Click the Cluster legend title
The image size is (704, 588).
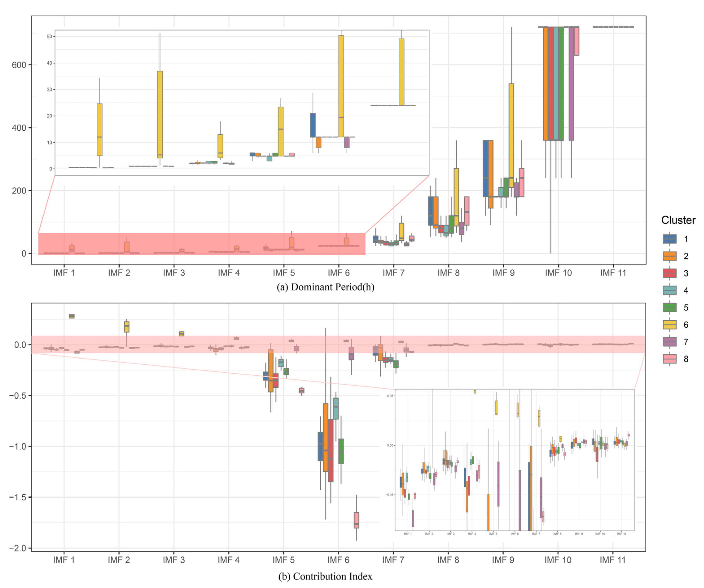point(678,220)
